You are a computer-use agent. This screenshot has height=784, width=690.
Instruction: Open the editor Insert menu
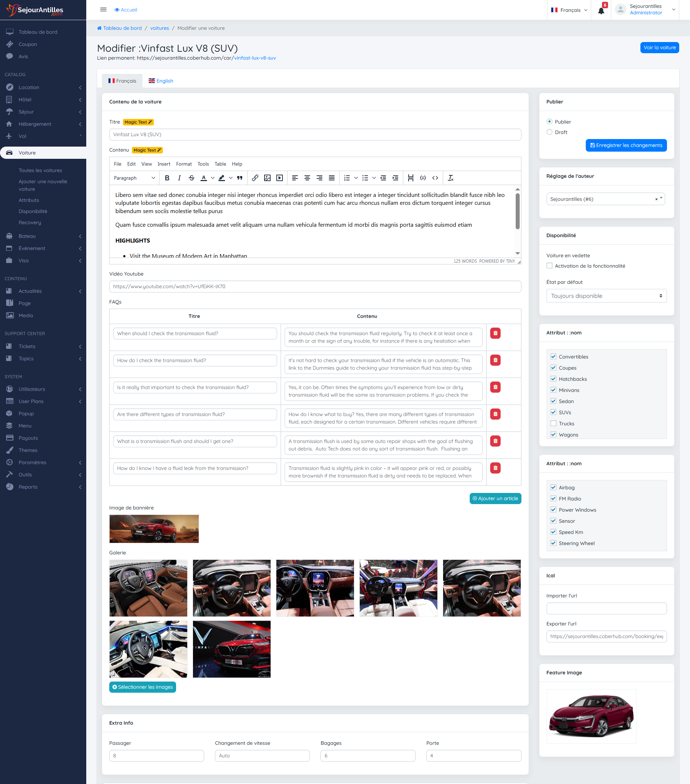tap(164, 164)
